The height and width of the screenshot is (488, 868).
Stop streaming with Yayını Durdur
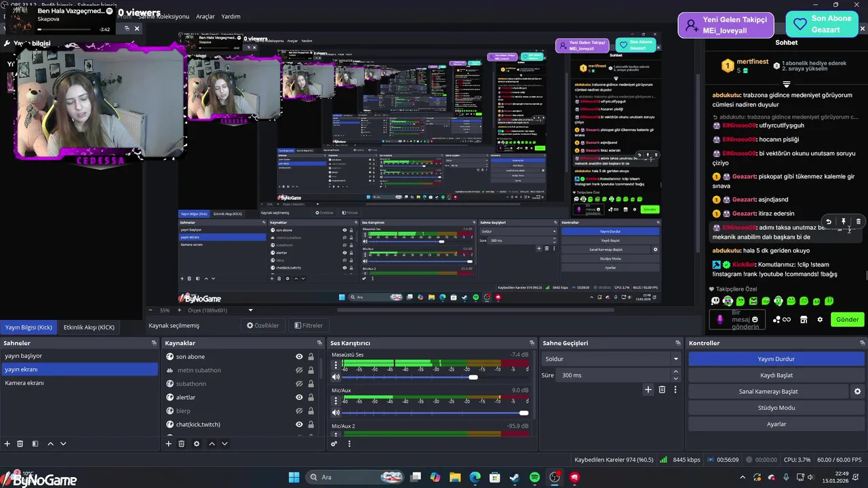pyautogui.click(x=776, y=359)
